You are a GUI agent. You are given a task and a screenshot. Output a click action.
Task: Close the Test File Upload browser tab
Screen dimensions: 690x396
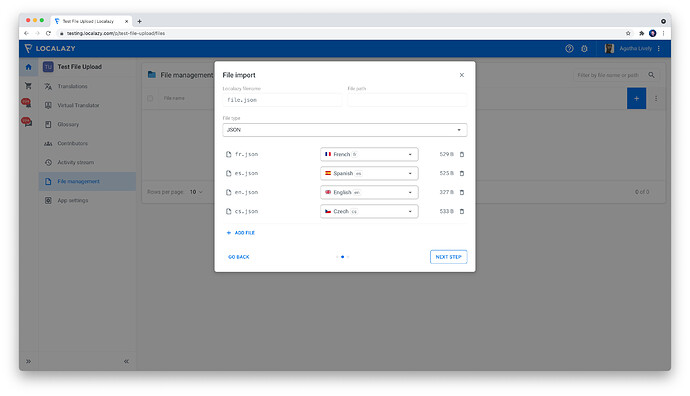click(126, 21)
